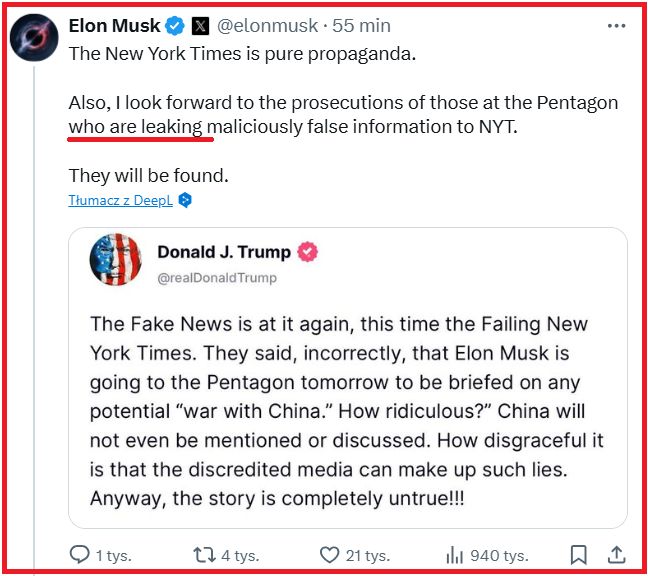648x576 pixels.
Task: Click the DeepL logo icon
Action: [185, 200]
